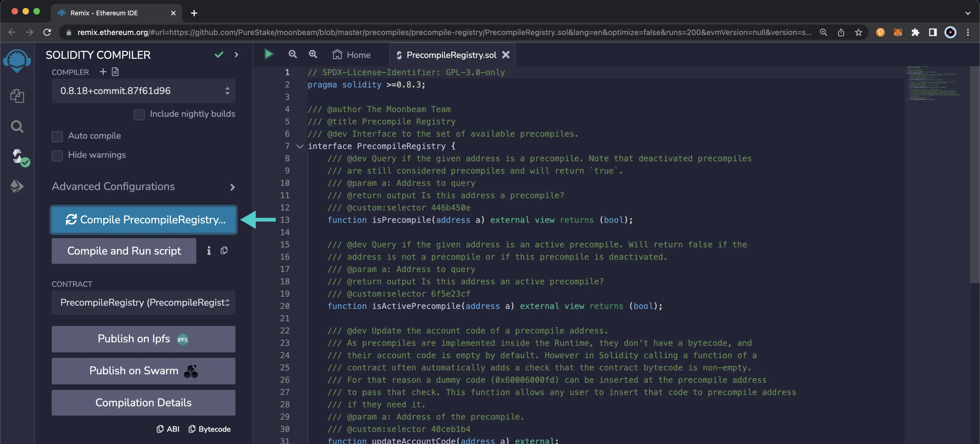
Task: Open the Chrome three-dot menu
Action: click(x=968, y=32)
